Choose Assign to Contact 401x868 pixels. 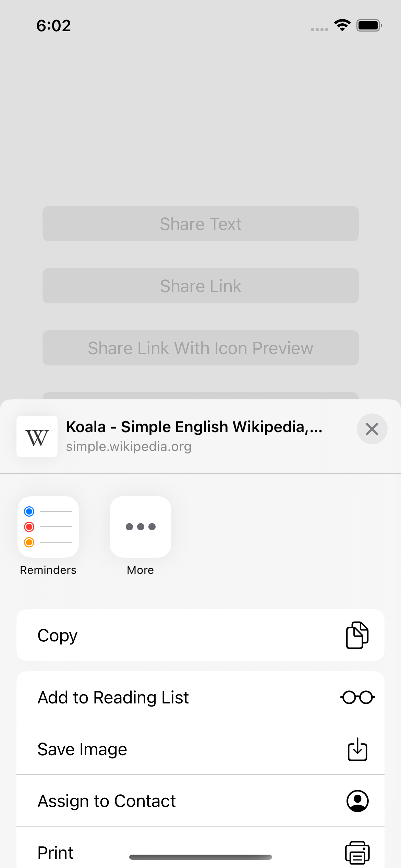tap(107, 801)
